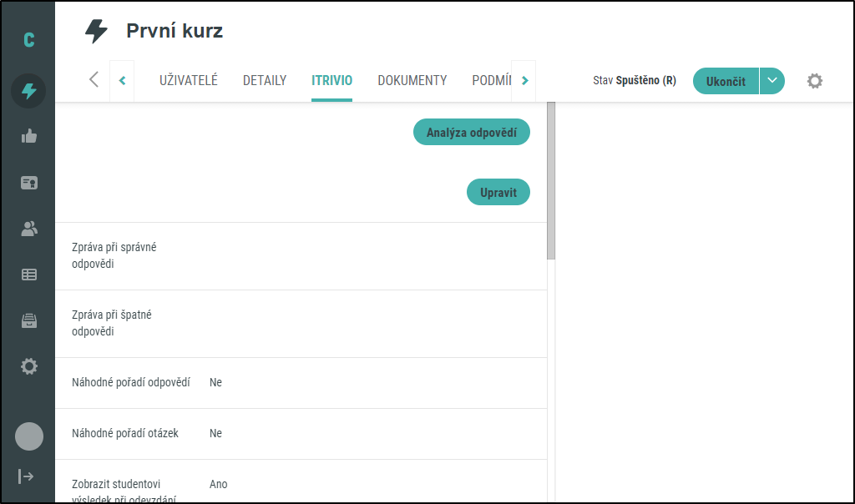Open the DETAILY tab
The image size is (855, 504).
pos(265,81)
